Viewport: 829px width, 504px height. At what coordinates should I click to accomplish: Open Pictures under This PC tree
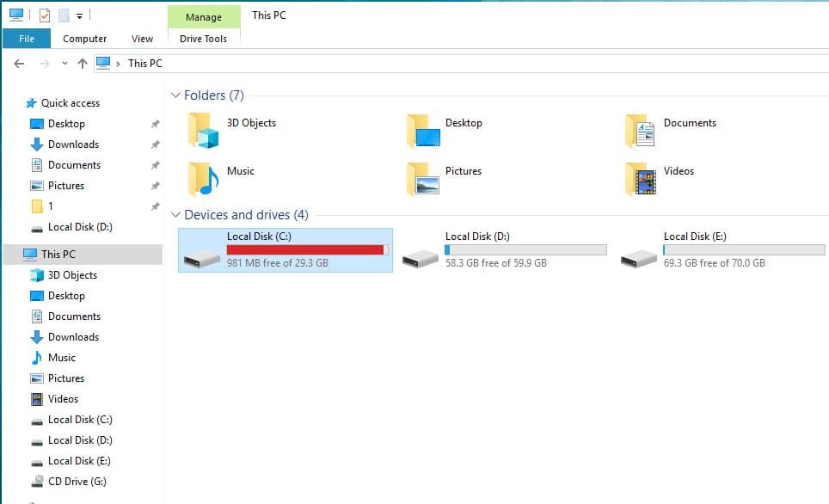click(66, 378)
